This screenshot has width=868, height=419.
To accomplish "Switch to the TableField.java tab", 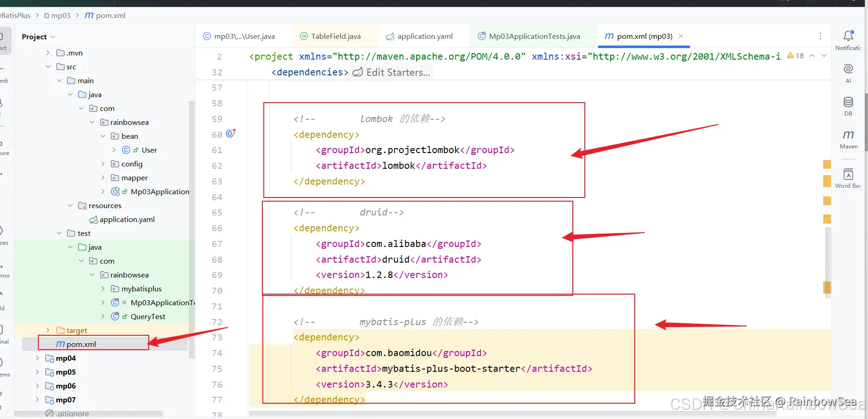I will [x=330, y=36].
